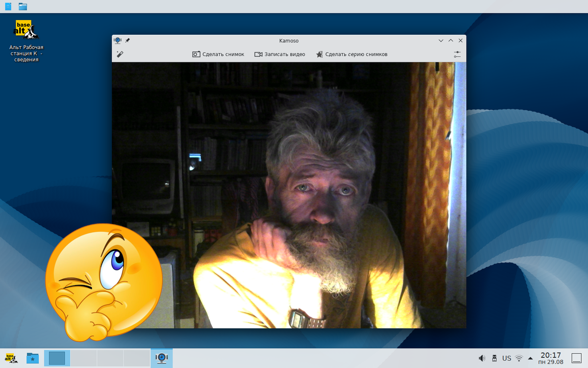
Task: Expand hidden system tray icons arrow
Action: (530, 358)
